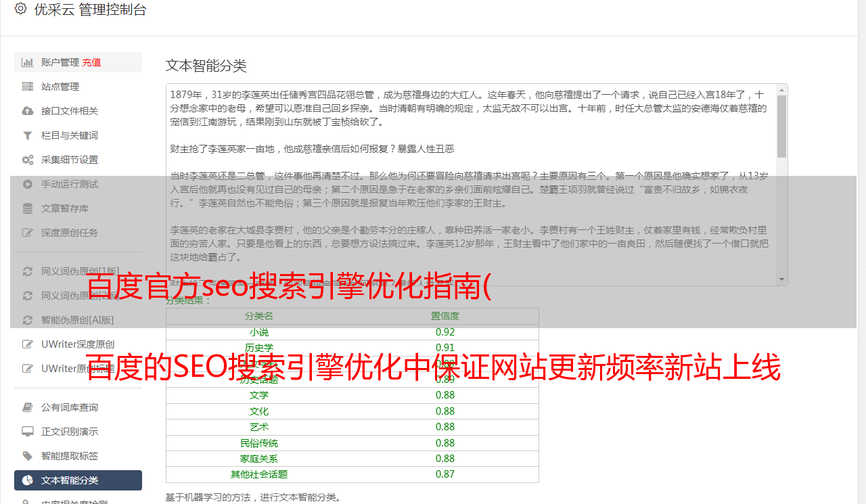Click the 分类名 column header
Viewport: 866px width, 504px height.
(x=259, y=316)
